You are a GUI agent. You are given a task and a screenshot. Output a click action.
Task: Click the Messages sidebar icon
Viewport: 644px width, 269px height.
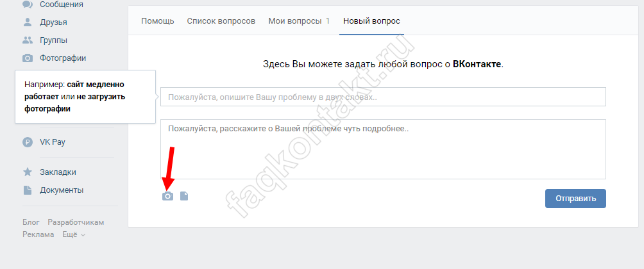click(x=28, y=4)
